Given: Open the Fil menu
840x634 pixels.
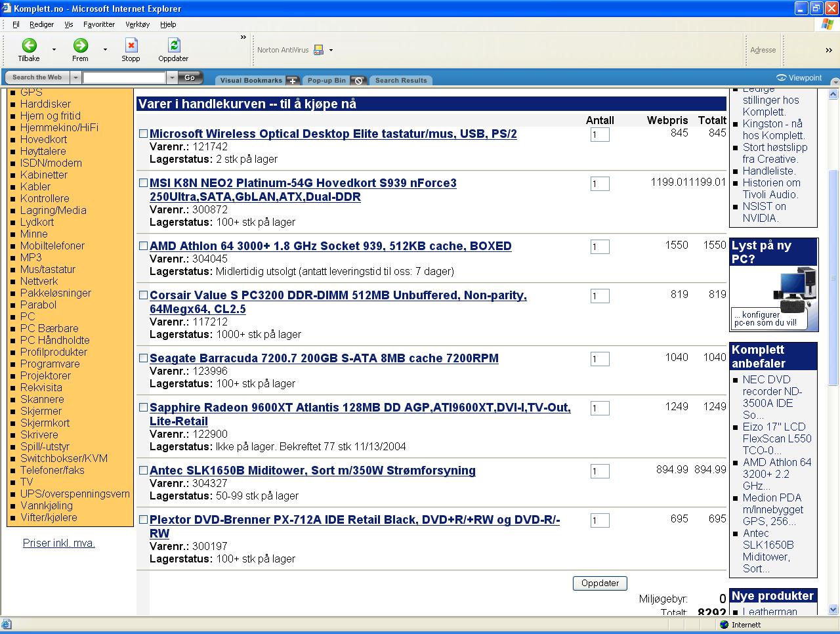Looking at the screenshot, I should pos(16,24).
